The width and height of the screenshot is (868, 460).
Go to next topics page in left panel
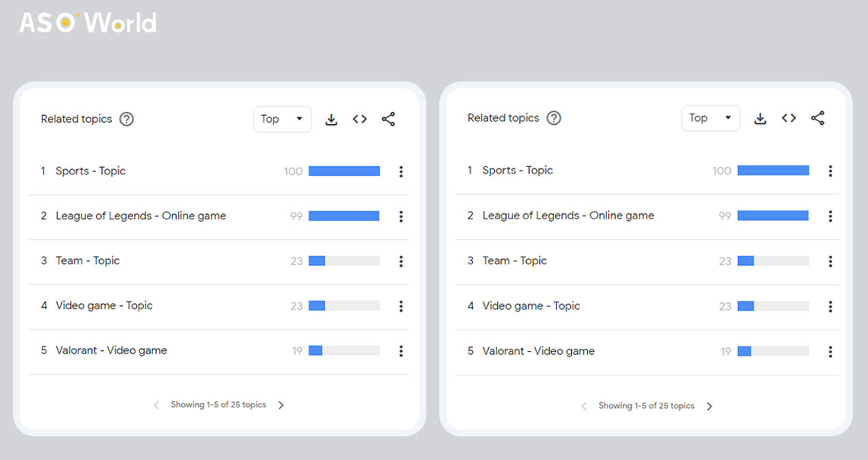click(281, 405)
